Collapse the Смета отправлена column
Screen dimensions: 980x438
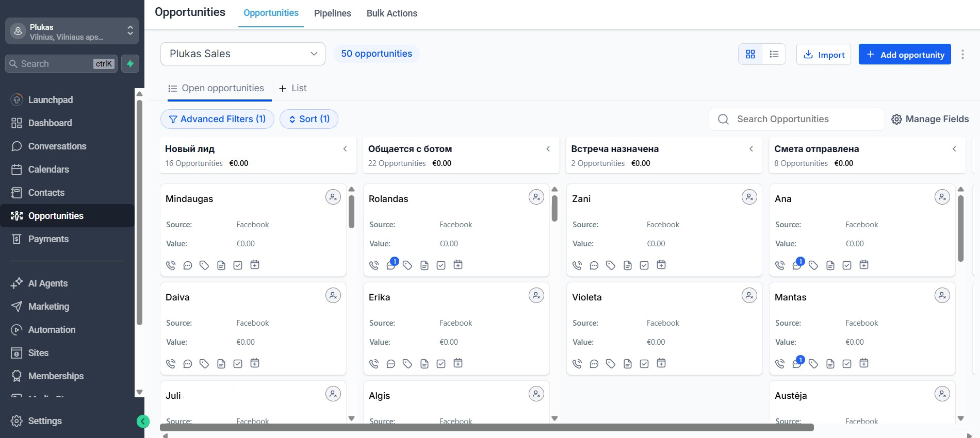954,149
